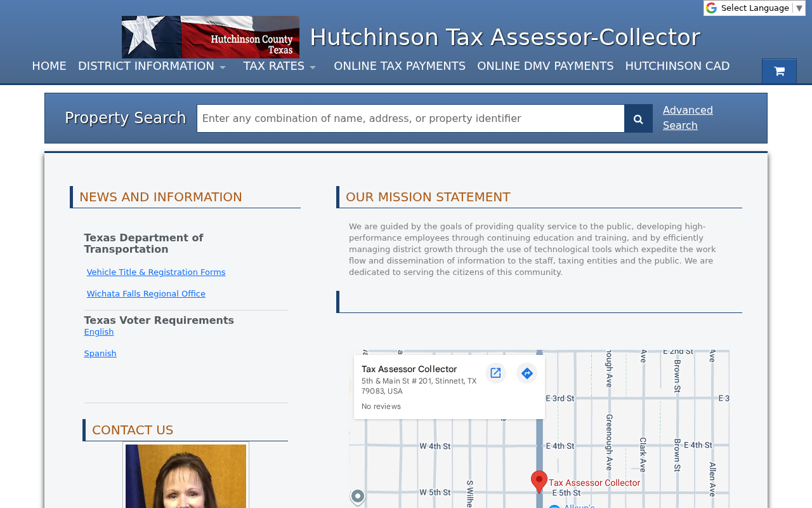
Task: Click the mission statement paragraph
Action: click(532, 250)
